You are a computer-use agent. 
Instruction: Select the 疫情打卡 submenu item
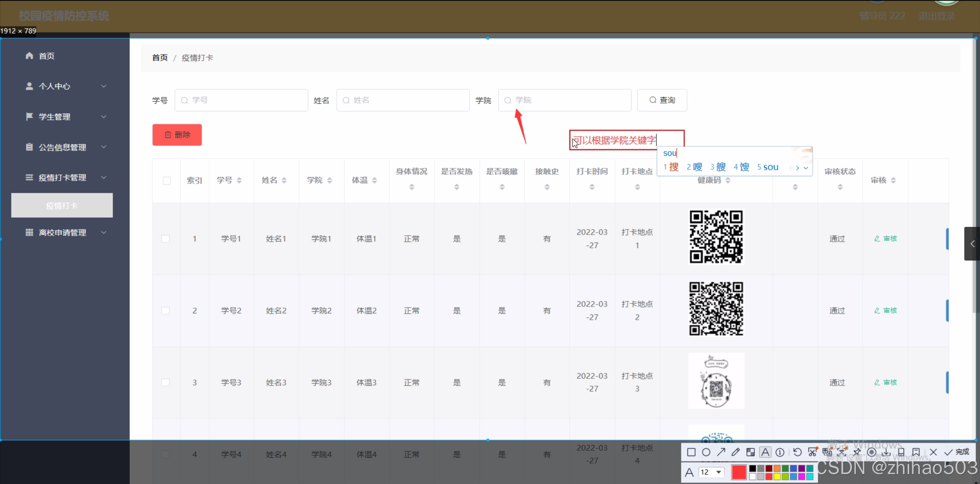click(x=62, y=205)
